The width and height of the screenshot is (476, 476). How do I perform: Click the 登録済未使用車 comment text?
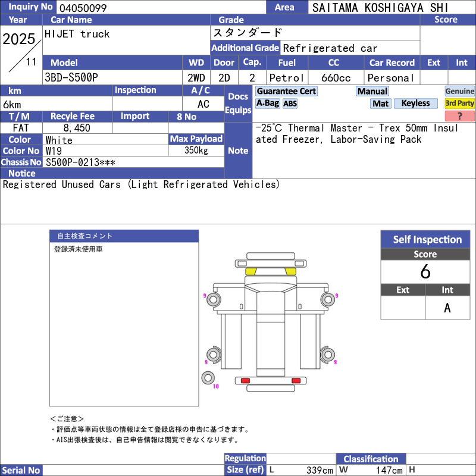click(x=79, y=249)
